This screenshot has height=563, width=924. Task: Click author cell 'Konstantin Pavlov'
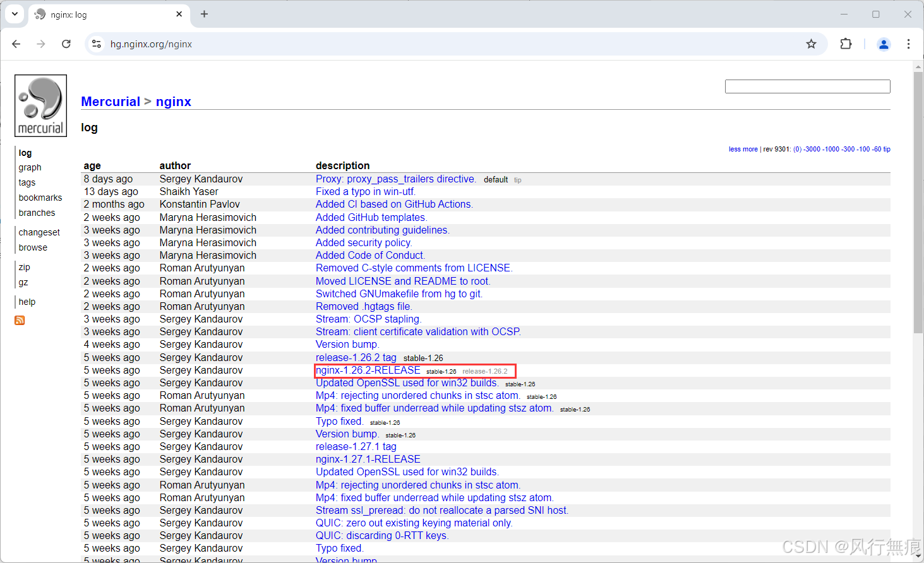[200, 204]
